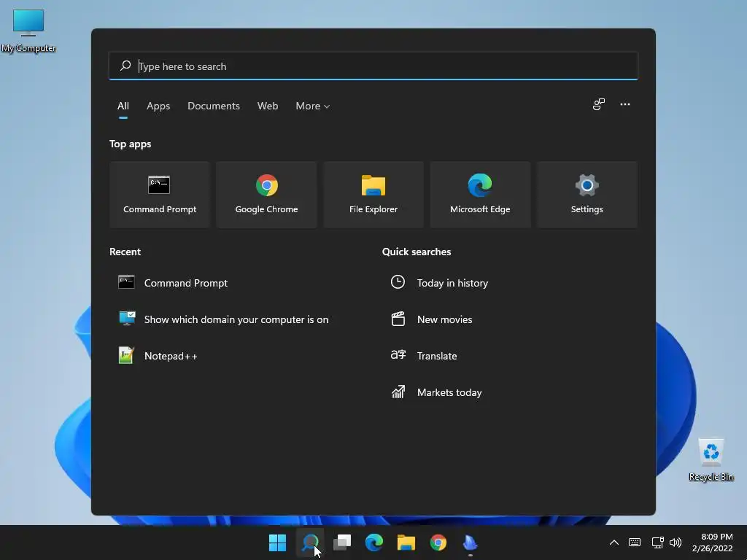
Task: Open Google Chrome from the taskbar
Action: point(438,542)
